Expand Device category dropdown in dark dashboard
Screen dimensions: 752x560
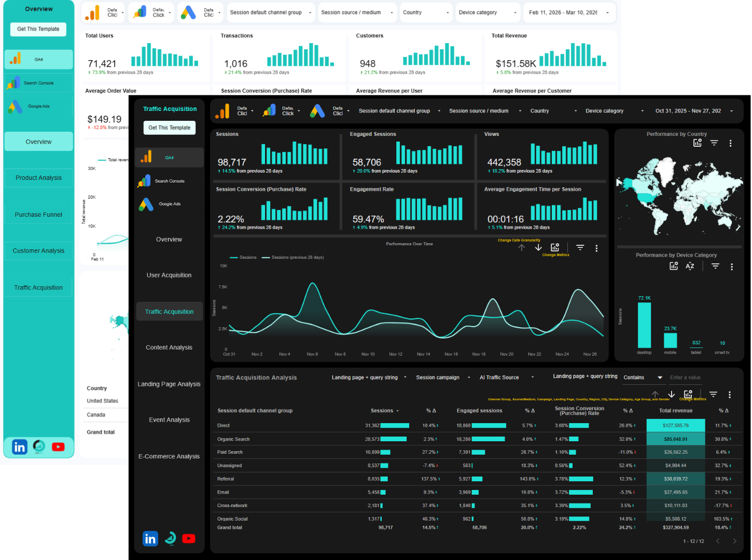(x=614, y=111)
